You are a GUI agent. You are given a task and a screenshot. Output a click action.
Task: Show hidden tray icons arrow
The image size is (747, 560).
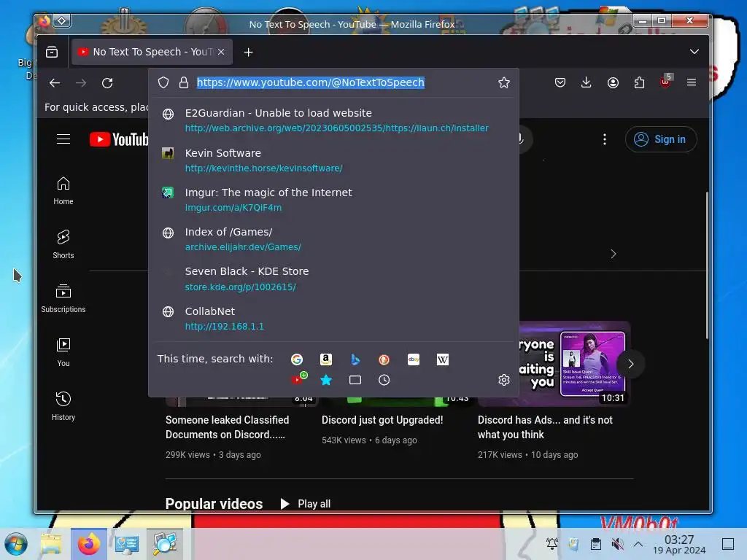click(x=638, y=544)
